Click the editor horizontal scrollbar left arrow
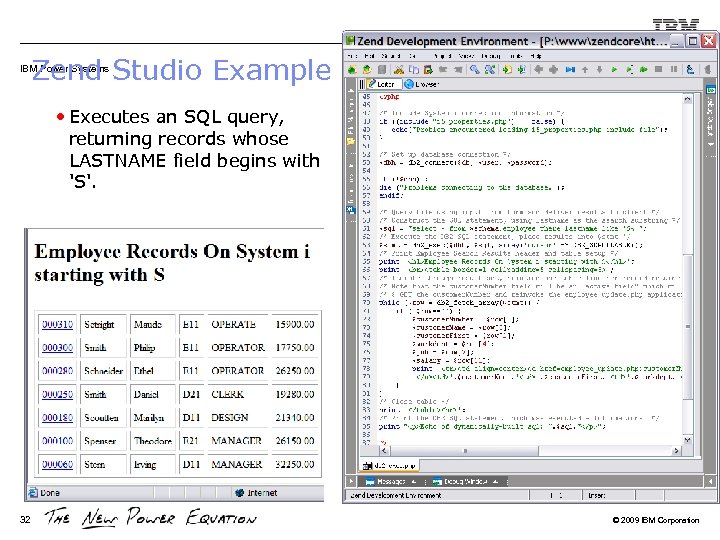 coord(384,451)
